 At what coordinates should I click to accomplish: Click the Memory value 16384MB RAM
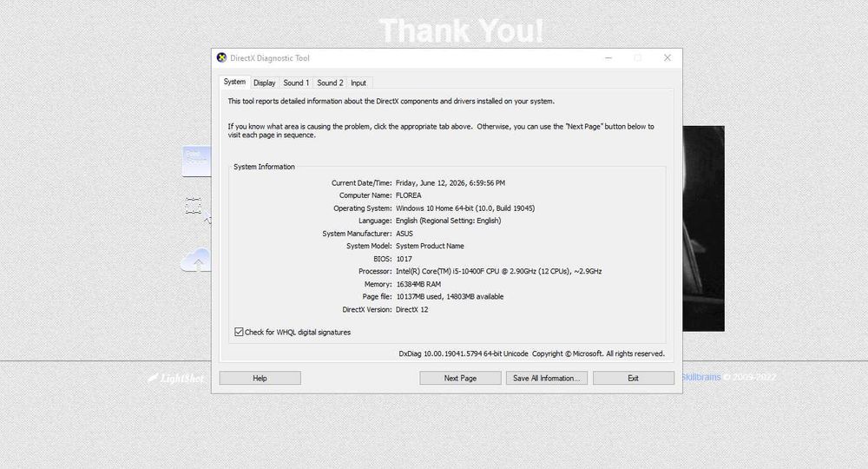tap(418, 284)
